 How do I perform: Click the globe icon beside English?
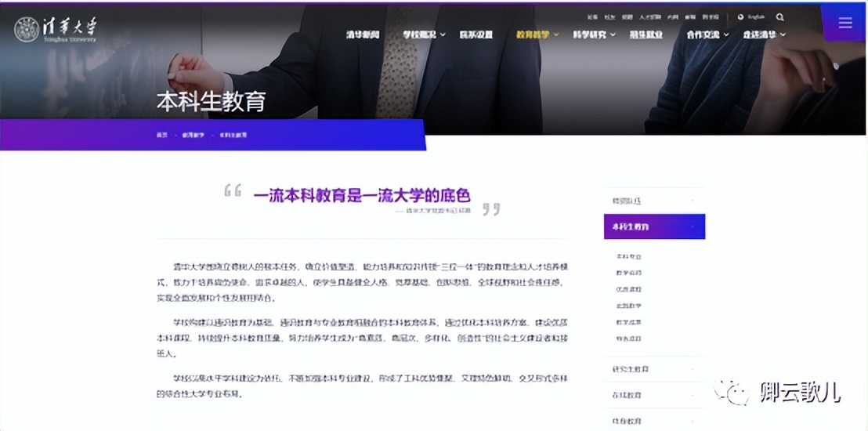740,17
